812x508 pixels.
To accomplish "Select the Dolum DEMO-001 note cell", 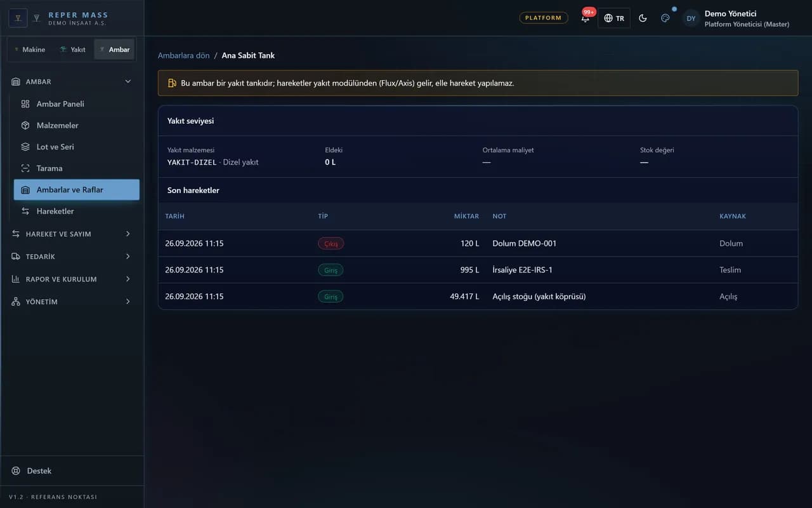I will (524, 244).
